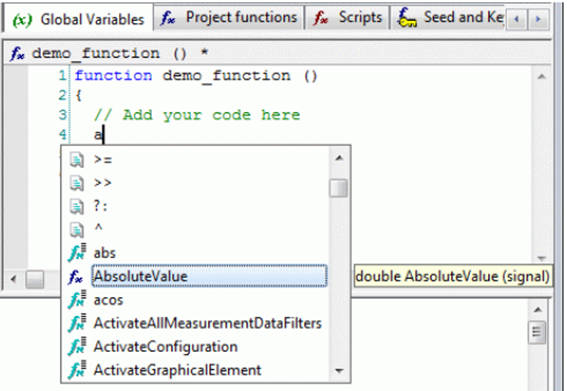567x391 pixels.
Task: Click the code editor scroll-up arrow
Action: 541,76
